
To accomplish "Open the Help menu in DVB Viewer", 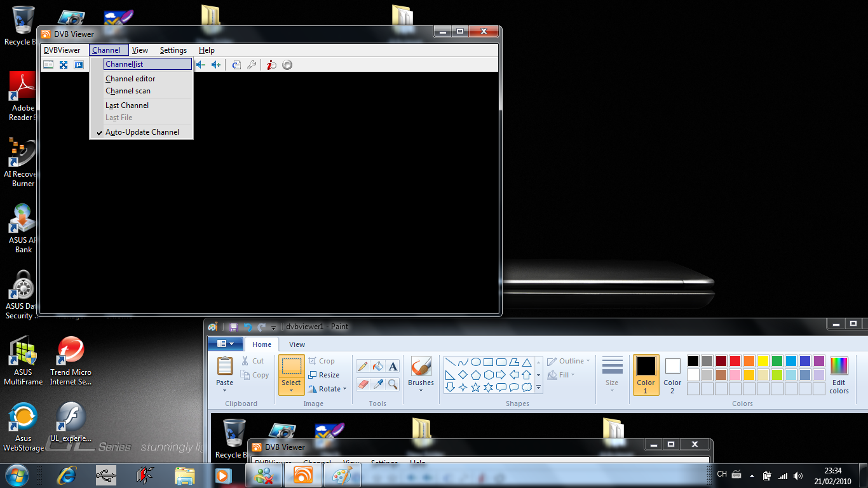I will click(x=207, y=50).
